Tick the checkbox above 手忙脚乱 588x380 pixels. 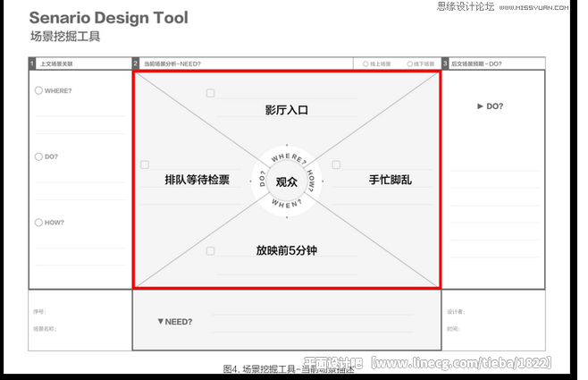[x=336, y=165]
